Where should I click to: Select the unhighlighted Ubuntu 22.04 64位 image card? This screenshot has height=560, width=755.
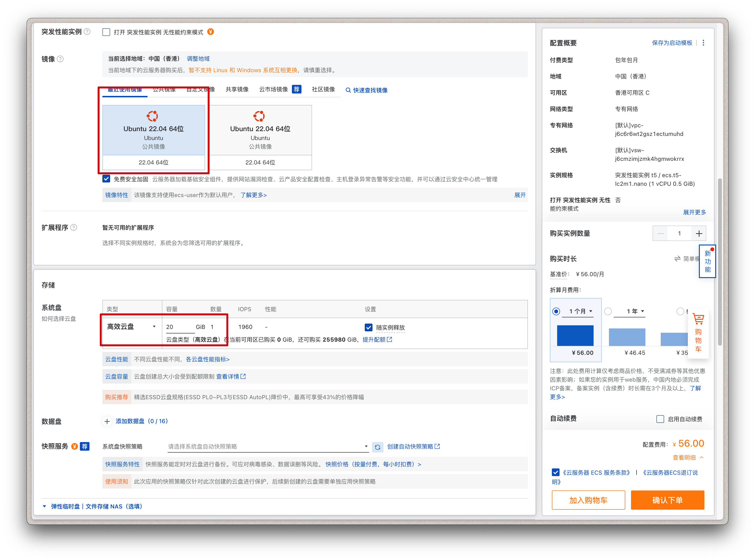[260, 137]
